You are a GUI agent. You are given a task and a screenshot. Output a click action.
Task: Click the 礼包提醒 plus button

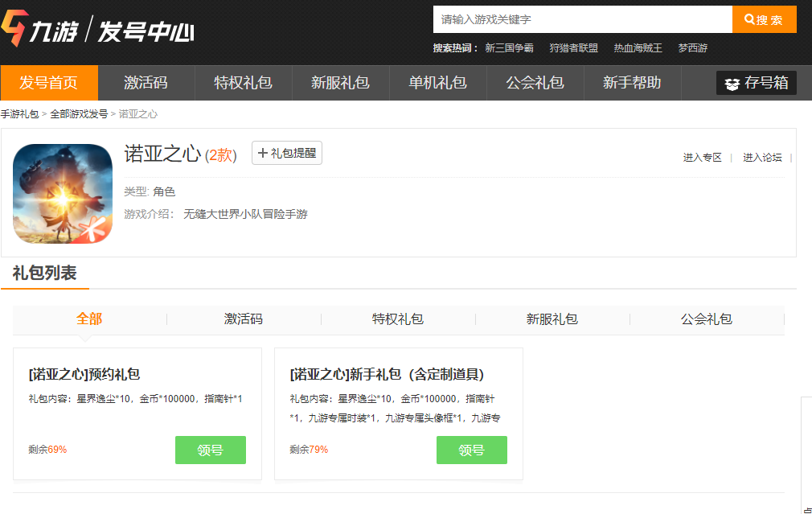tap(287, 153)
